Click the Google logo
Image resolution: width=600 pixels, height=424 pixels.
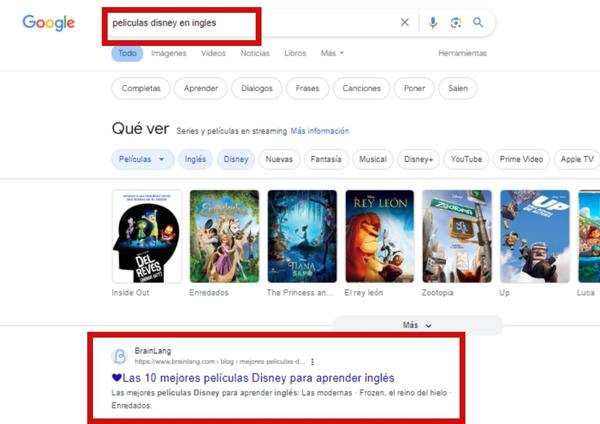(x=49, y=23)
